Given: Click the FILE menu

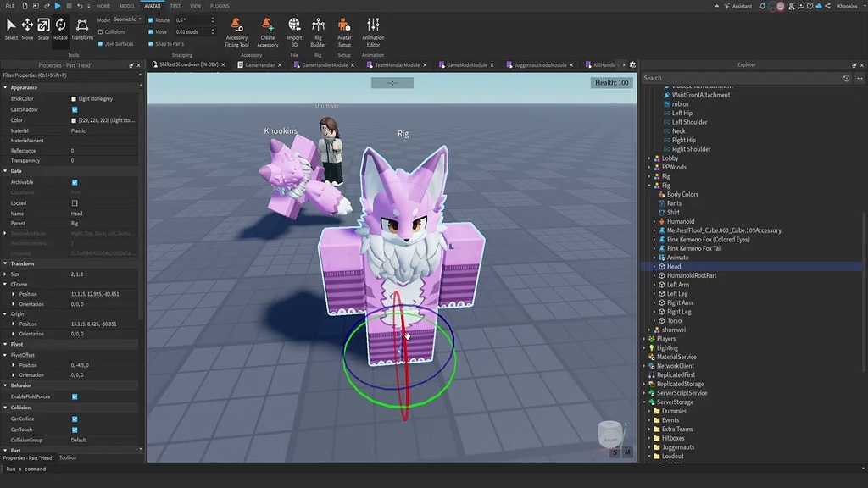Looking at the screenshot, I should pyautogui.click(x=10, y=6).
